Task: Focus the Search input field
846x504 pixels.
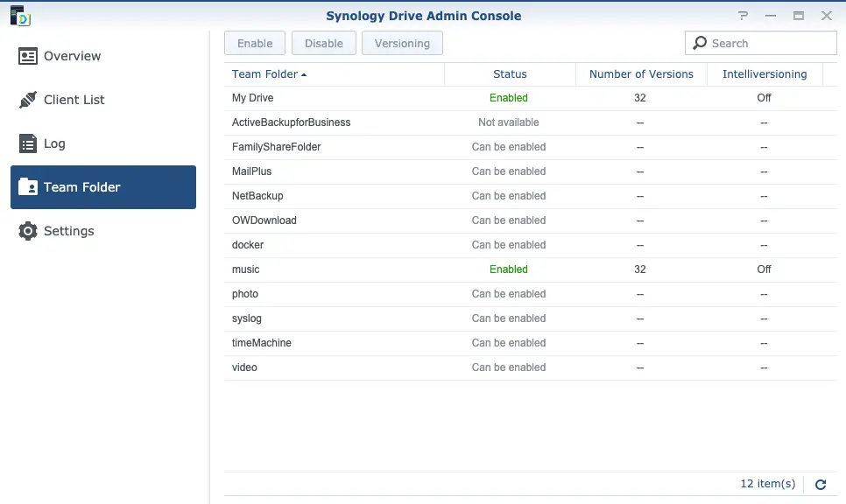Action: (761, 43)
